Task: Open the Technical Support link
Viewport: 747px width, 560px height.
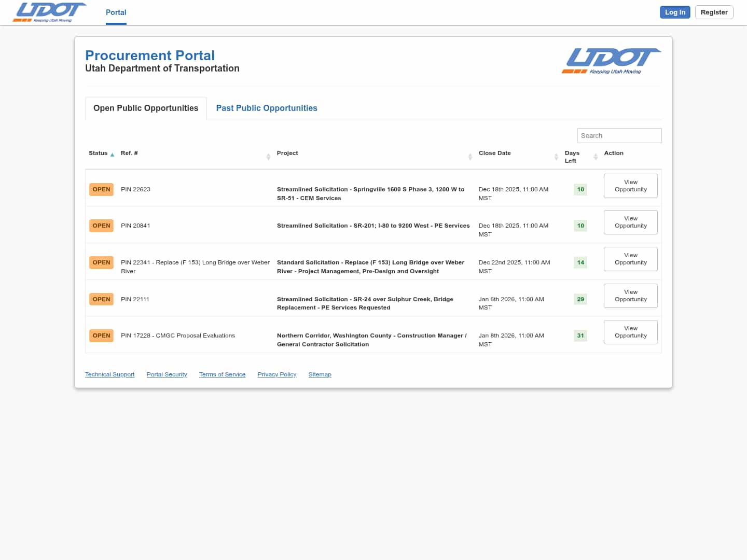Action: pyautogui.click(x=109, y=374)
